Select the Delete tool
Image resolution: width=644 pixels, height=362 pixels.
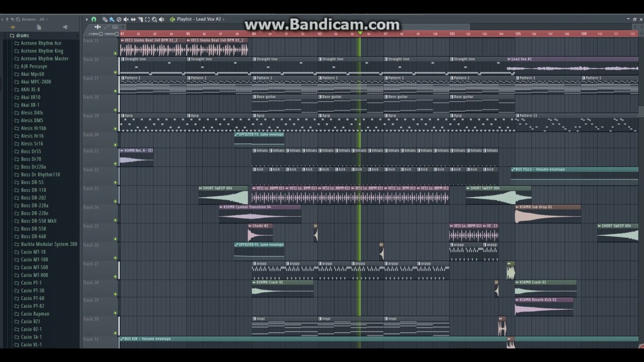[119, 19]
